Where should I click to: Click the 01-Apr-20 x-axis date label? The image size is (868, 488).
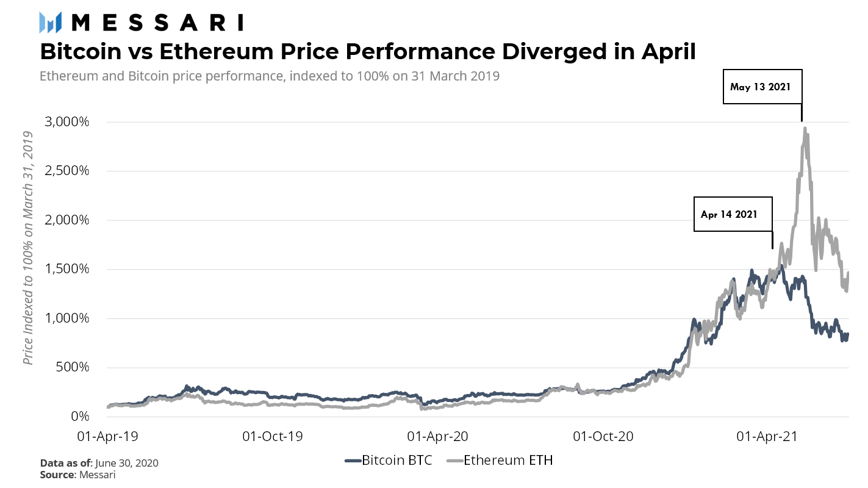pyautogui.click(x=438, y=437)
